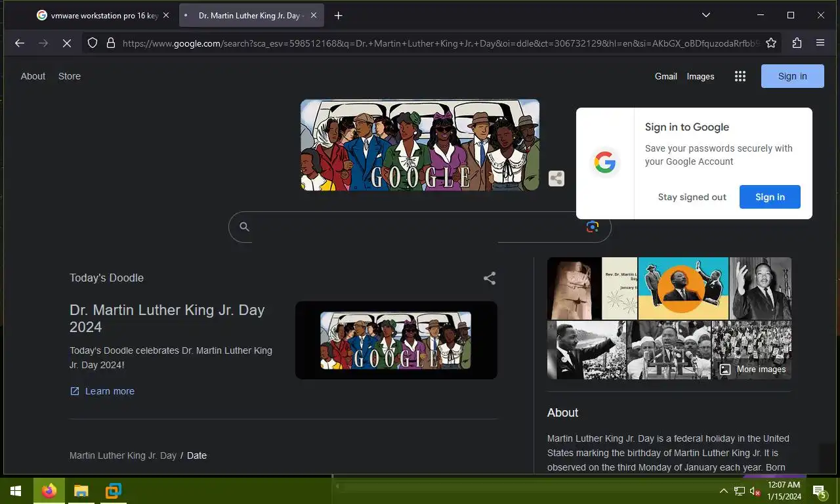Click the Martin Luther King Jr. Day breadcrumb
The height and width of the screenshot is (504, 840).
123,455
